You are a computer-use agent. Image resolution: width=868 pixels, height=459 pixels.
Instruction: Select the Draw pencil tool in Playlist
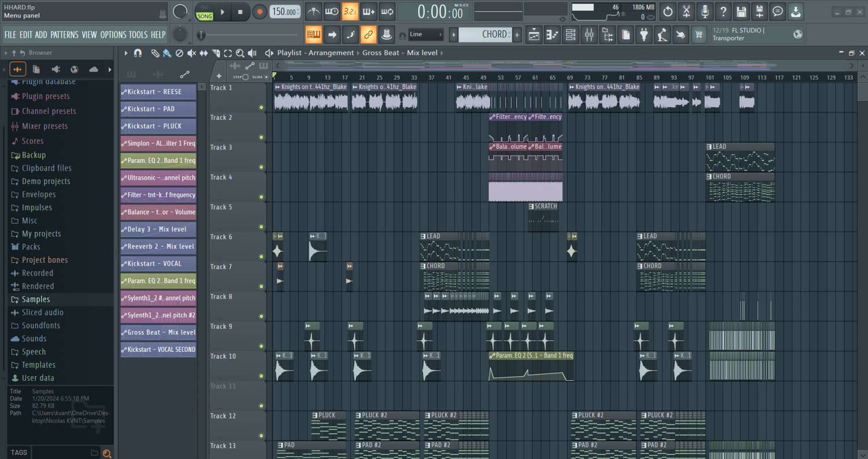(x=155, y=53)
